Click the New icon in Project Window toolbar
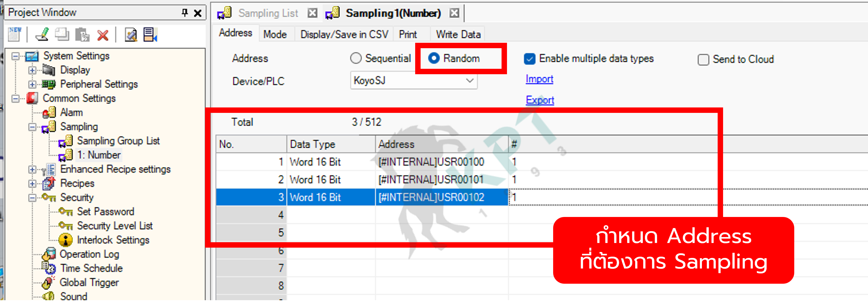Image resolution: width=868 pixels, height=302 pixels. click(x=15, y=34)
